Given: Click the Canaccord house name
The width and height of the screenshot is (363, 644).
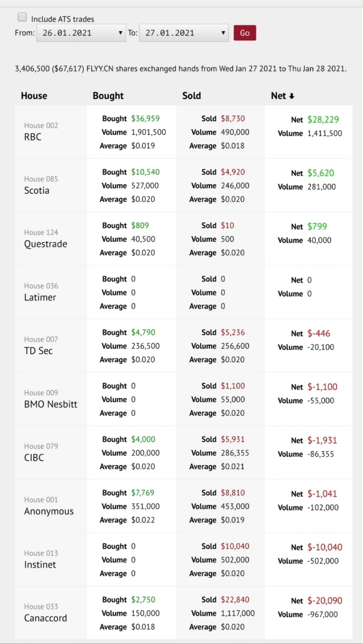Looking at the screenshot, I should tap(46, 618).
